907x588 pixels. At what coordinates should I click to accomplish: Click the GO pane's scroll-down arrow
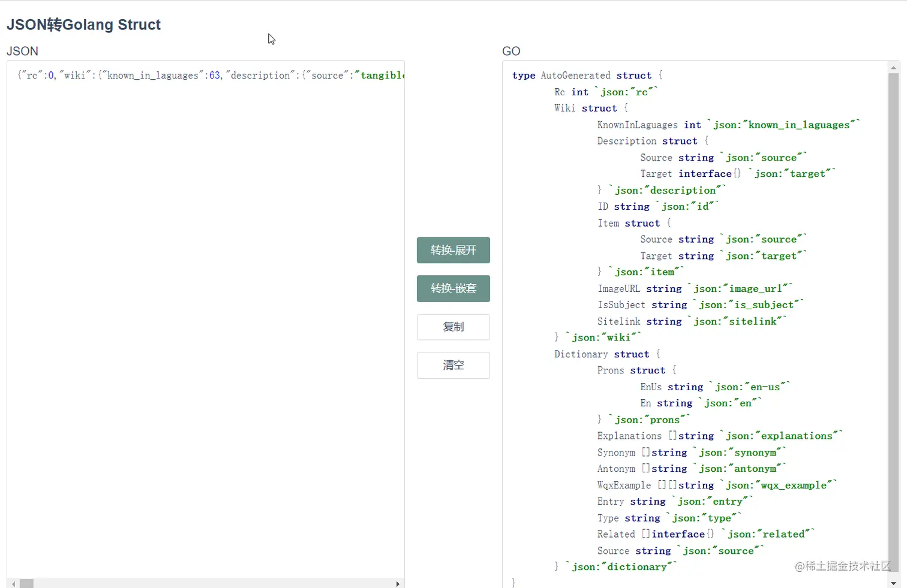(894, 583)
